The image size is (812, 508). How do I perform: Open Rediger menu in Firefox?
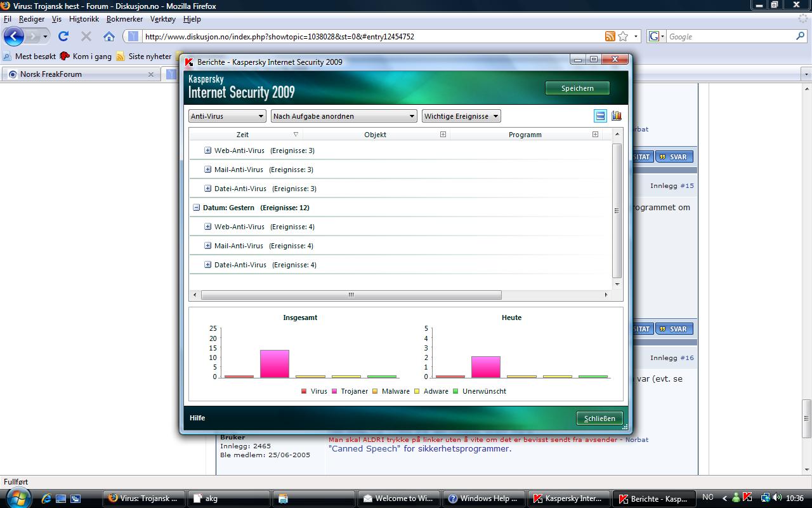32,19
